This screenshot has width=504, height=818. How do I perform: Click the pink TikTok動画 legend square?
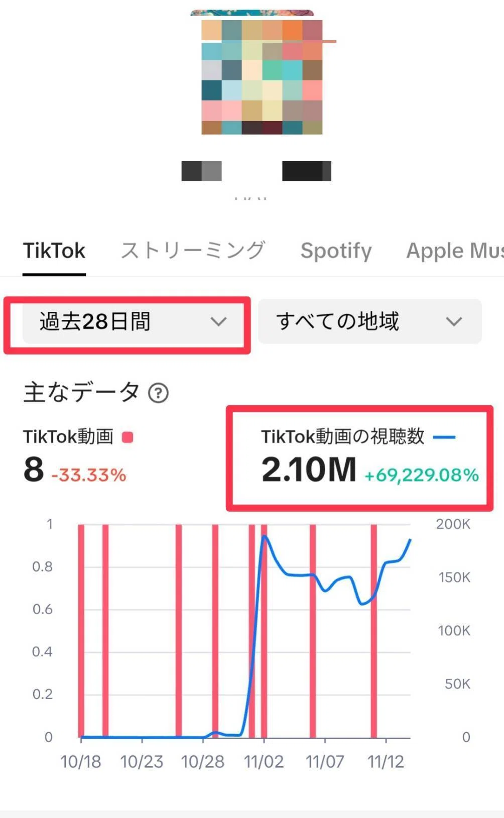click(128, 437)
